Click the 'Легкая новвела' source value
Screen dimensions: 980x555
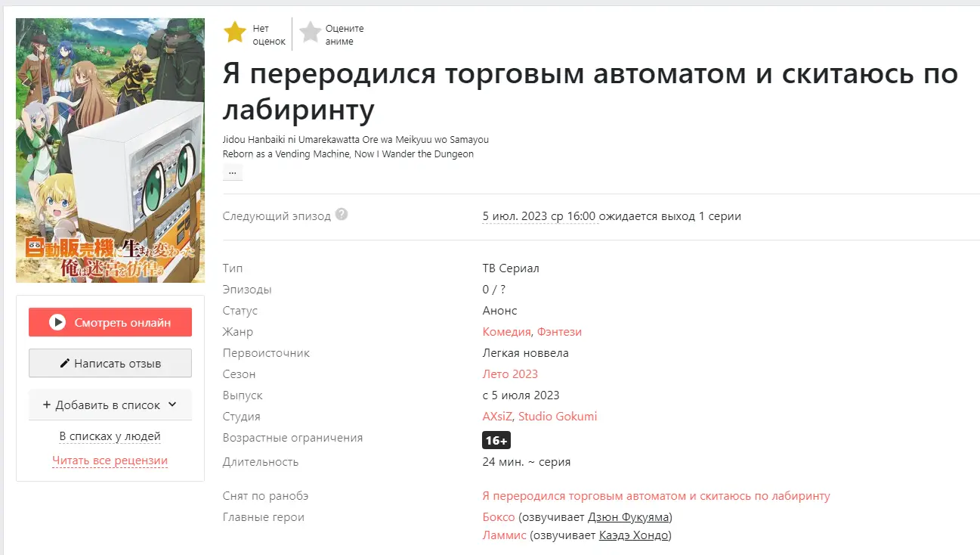tap(525, 353)
